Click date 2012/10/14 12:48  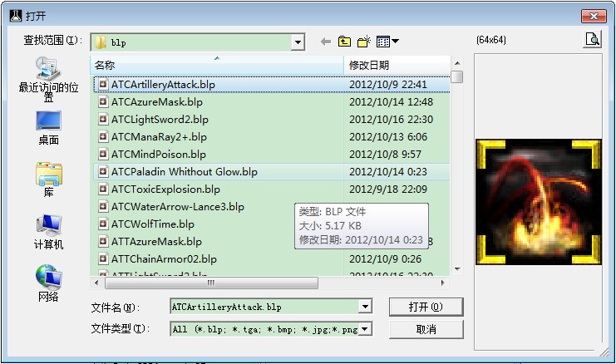(x=391, y=102)
